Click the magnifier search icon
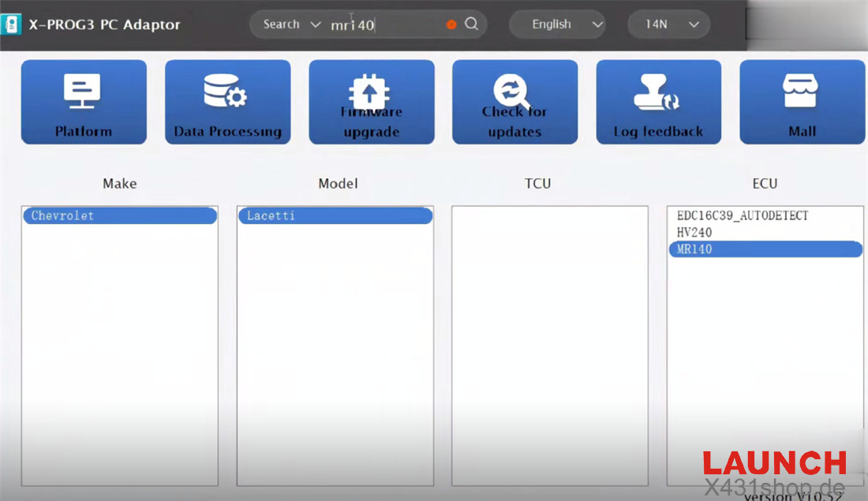Screen dimensions: 868x501 (471, 24)
